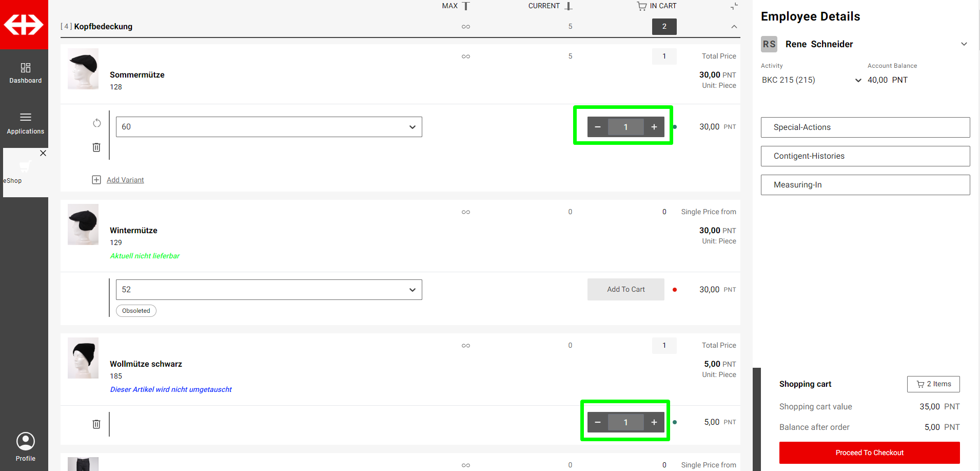Close the eShop sidebar tab
The height and width of the screenshot is (471, 980).
pyautogui.click(x=43, y=153)
